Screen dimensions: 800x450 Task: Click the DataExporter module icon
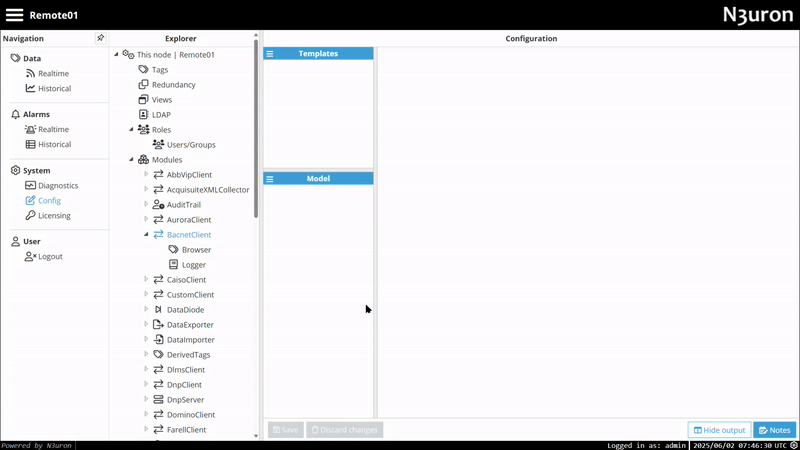pos(158,324)
